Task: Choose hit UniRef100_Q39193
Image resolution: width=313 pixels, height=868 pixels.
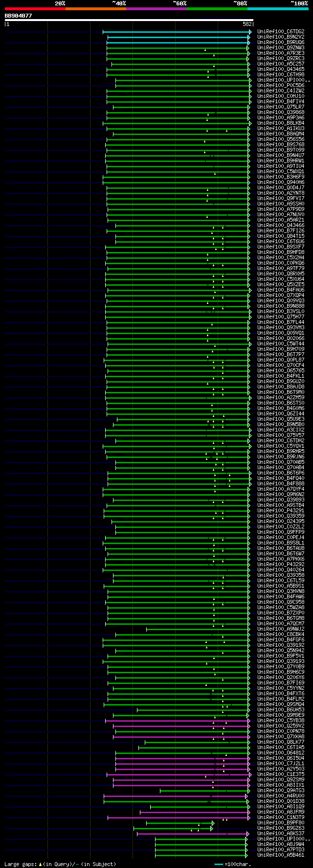Action: point(281,661)
